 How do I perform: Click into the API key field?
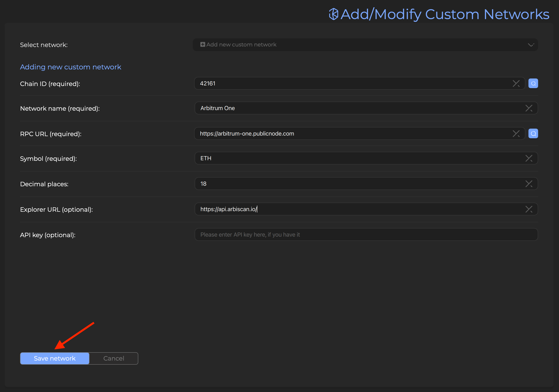pos(365,235)
